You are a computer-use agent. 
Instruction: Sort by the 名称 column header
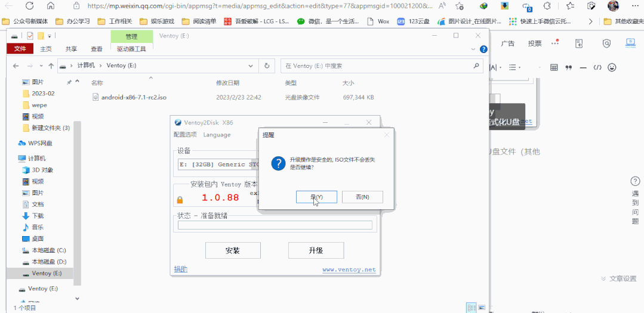pyautogui.click(x=97, y=83)
